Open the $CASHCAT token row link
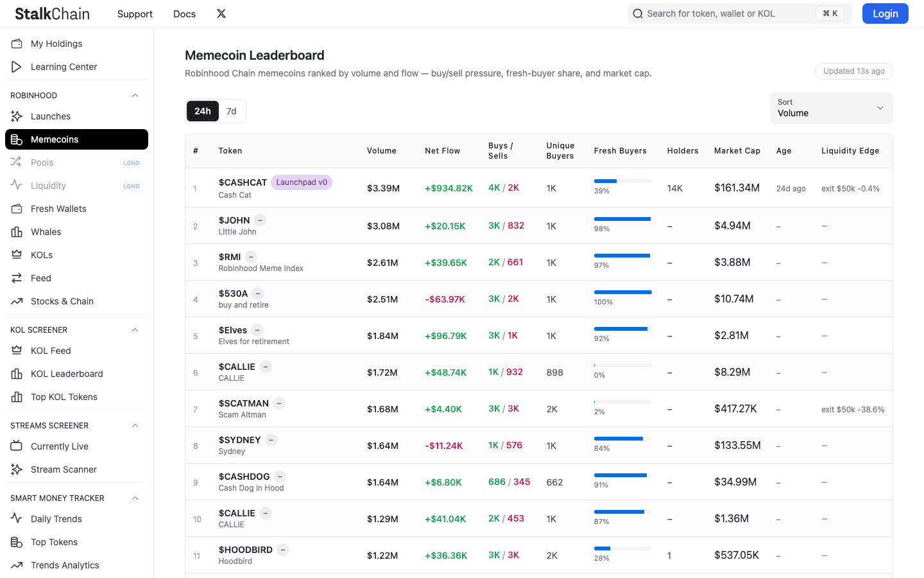The width and height of the screenshot is (924, 578). click(243, 182)
